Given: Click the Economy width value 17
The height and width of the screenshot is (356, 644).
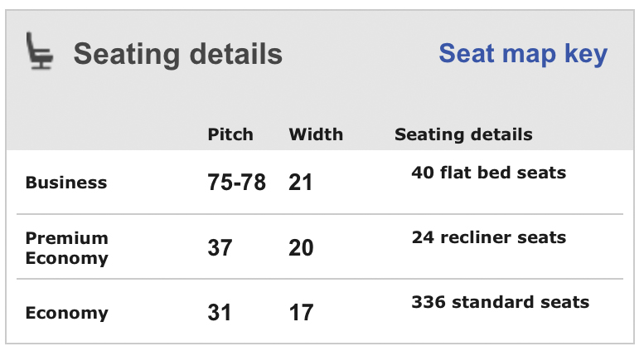Looking at the screenshot, I should [301, 312].
